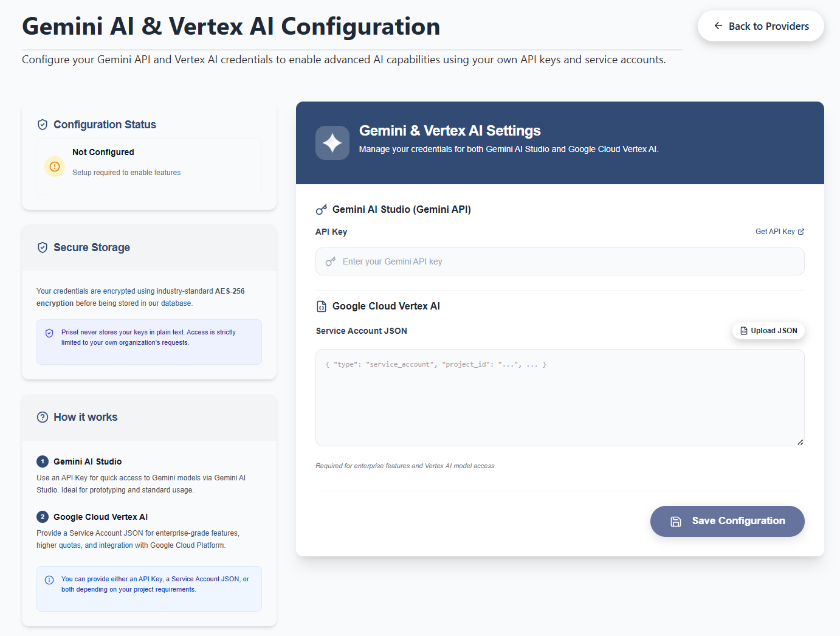Click the AES-256 encryption text
Image resolution: width=840 pixels, height=636 pixels.
point(140,297)
